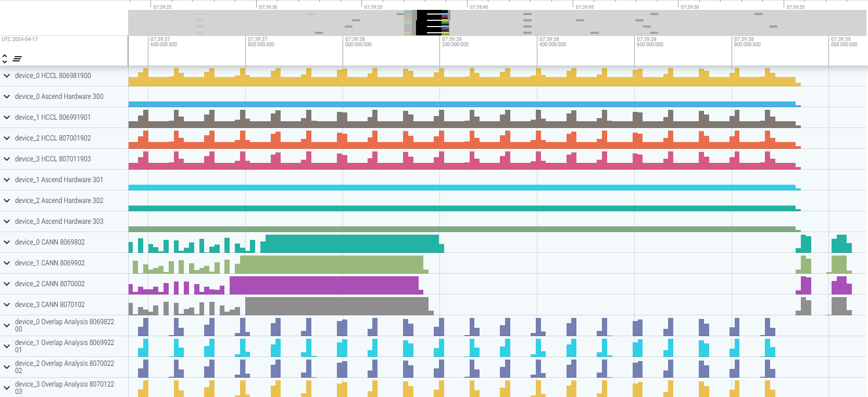The image size is (868, 397).
Task: Select the device_1 HCCL 806991901 track title
Action: click(x=53, y=118)
